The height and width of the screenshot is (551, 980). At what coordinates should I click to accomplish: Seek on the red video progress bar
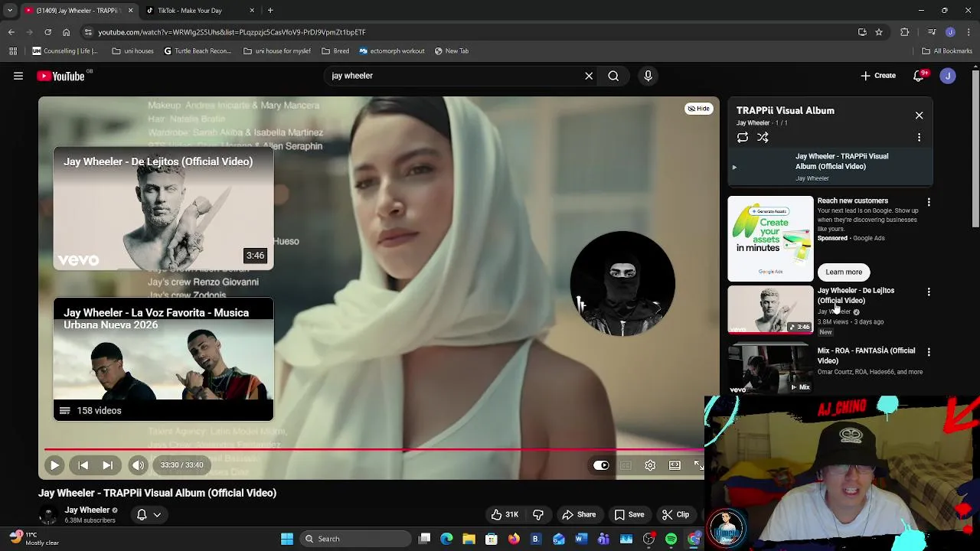tap(374, 450)
